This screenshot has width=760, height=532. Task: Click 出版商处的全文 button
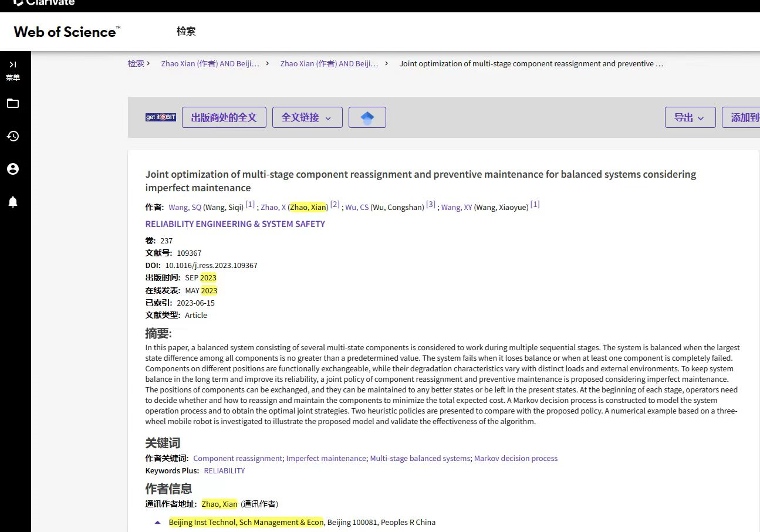[x=224, y=117]
